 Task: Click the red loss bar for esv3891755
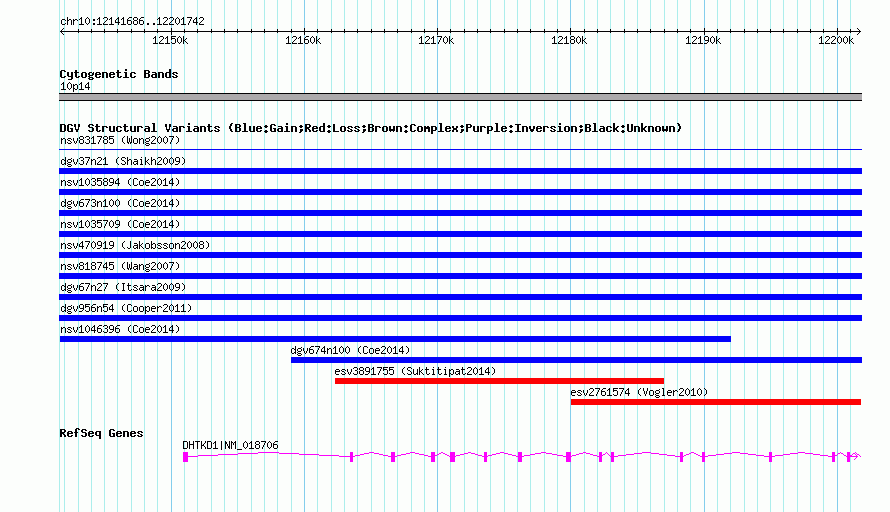coord(499,381)
